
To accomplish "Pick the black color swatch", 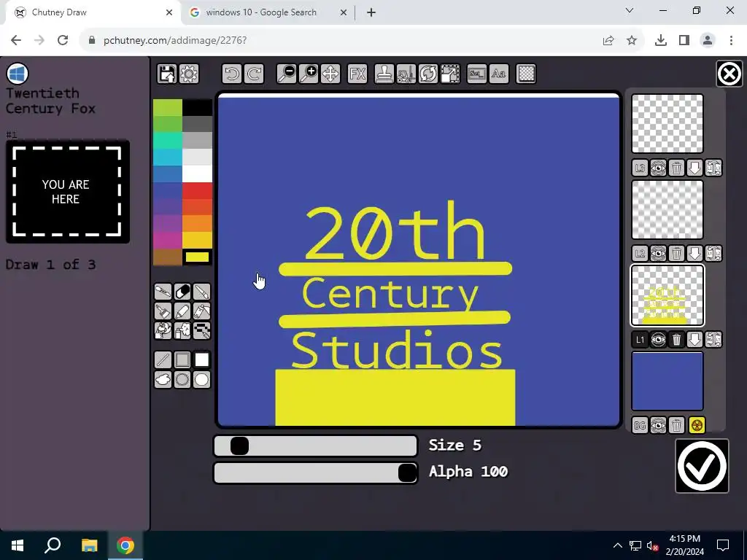I will (197, 107).
